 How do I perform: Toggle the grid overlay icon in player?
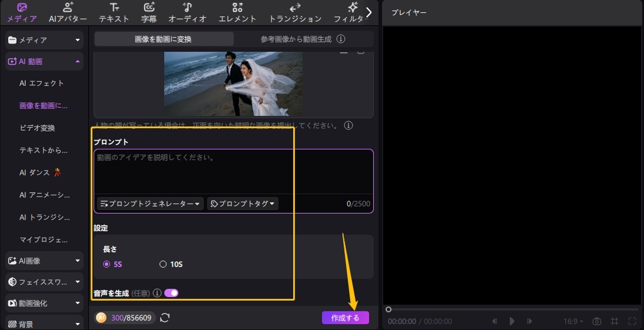click(x=615, y=321)
